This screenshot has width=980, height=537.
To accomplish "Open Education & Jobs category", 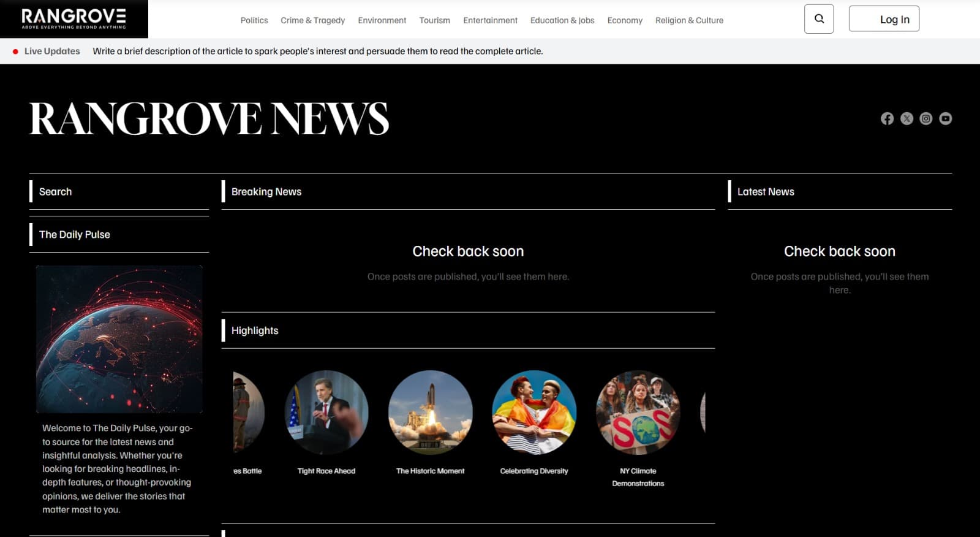I will point(562,20).
